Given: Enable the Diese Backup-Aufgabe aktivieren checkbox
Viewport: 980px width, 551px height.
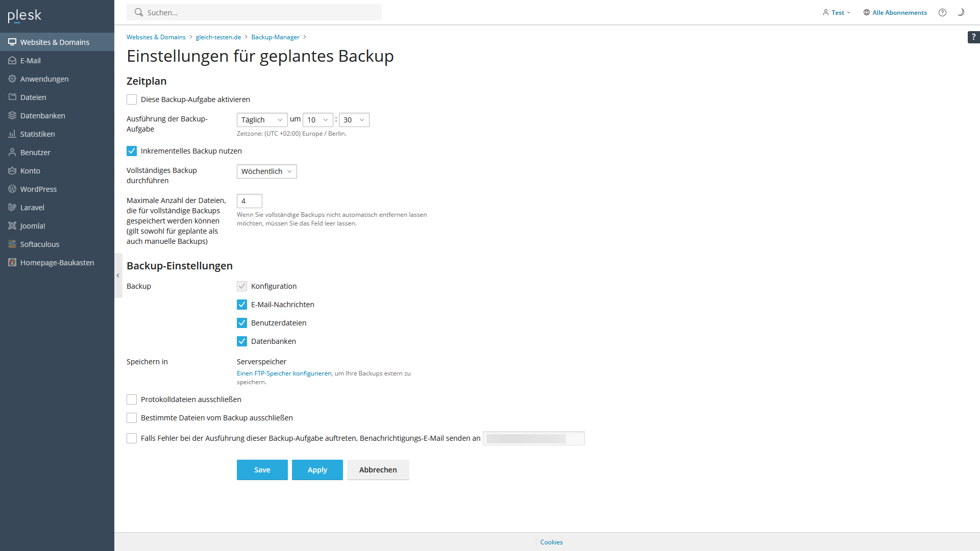Looking at the screenshot, I should [131, 99].
